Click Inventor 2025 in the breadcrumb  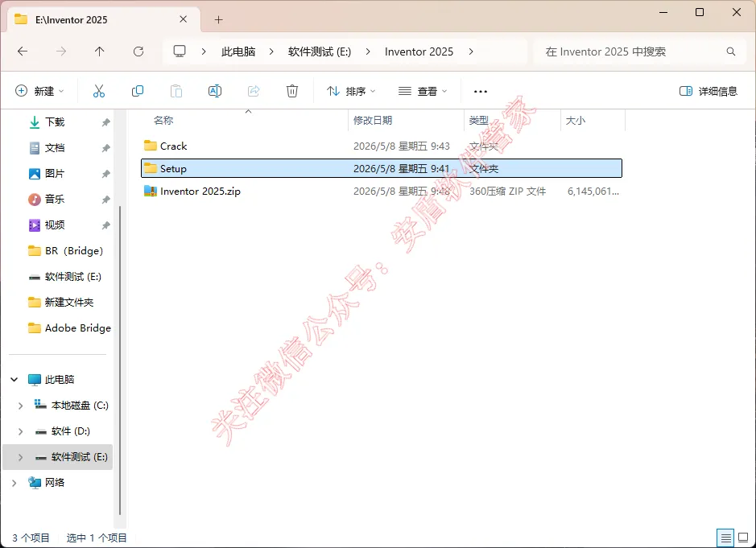click(x=419, y=52)
